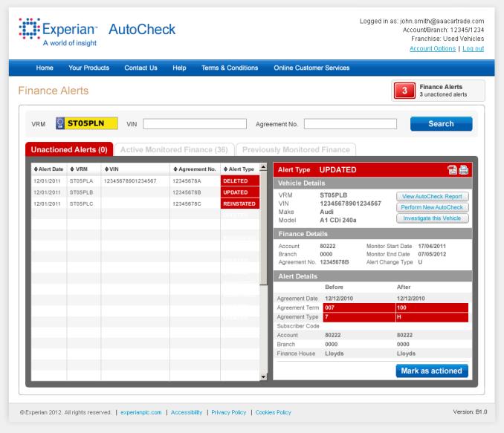Click the Model value A1 CDi 240a
Viewport: 504px width, 433px height.
coord(337,220)
